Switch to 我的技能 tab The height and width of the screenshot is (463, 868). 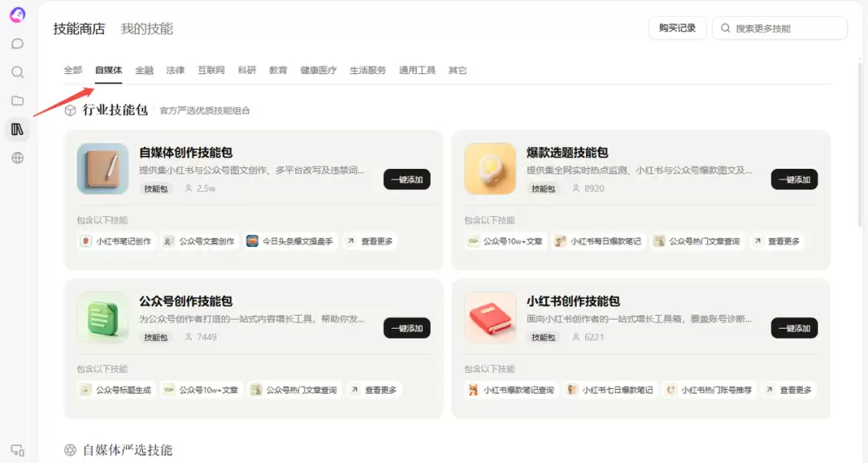tap(147, 29)
